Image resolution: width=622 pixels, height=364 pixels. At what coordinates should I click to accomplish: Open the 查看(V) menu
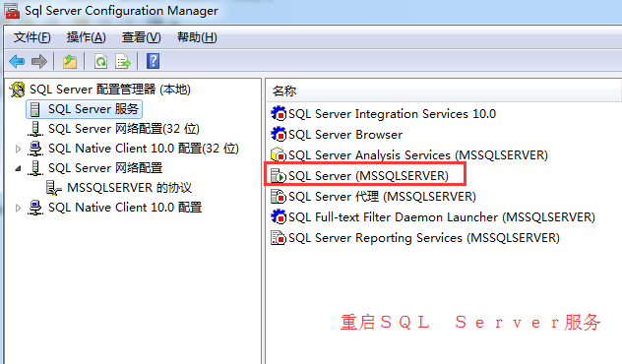pos(141,37)
